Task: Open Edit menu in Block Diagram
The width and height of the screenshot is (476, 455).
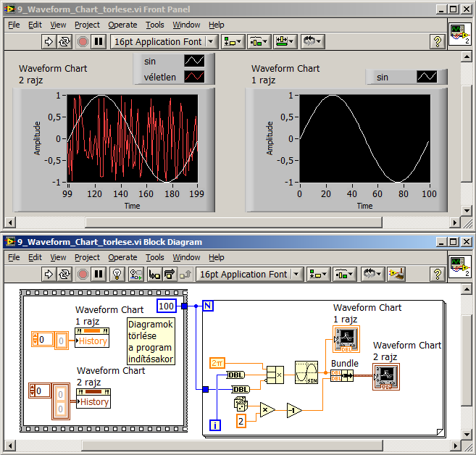Action: pos(35,257)
